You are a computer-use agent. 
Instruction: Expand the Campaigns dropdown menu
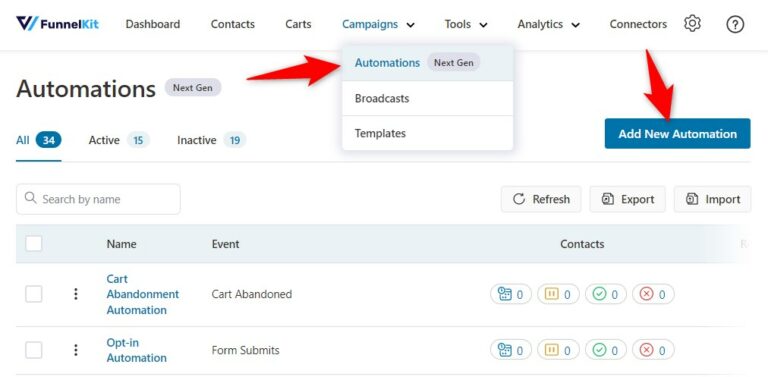click(x=378, y=24)
